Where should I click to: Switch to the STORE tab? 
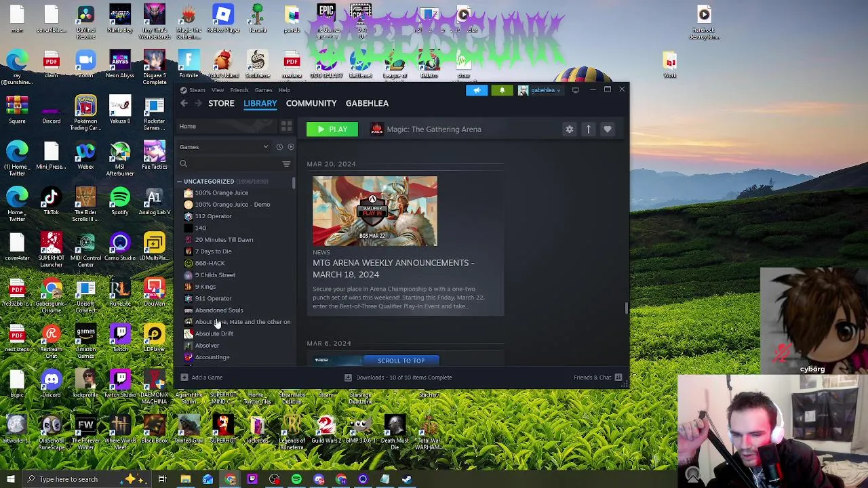coord(221,103)
